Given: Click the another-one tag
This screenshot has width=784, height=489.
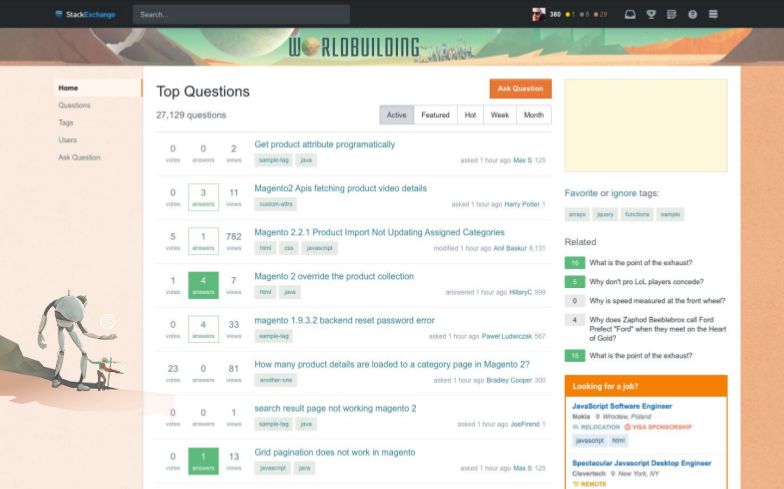Looking at the screenshot, I should point(276,380).
